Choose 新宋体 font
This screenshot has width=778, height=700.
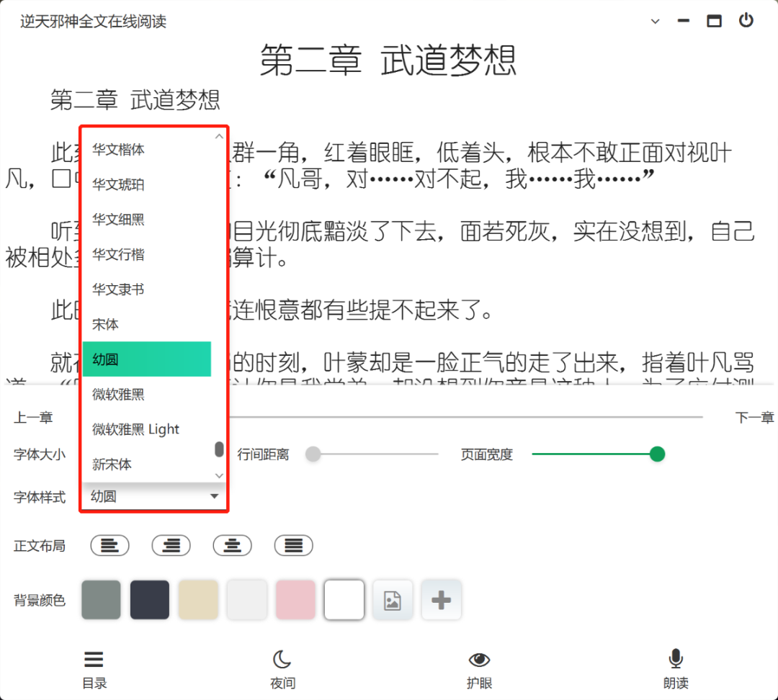pyautogui.click(x=147, y=465)
